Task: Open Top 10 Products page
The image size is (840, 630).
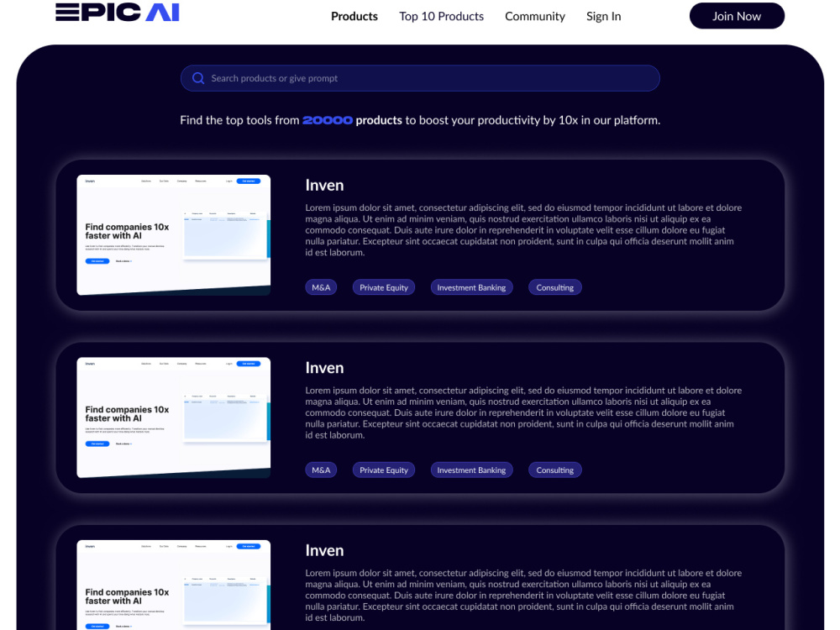Action: pyautogui.click(x=442, y=17)
